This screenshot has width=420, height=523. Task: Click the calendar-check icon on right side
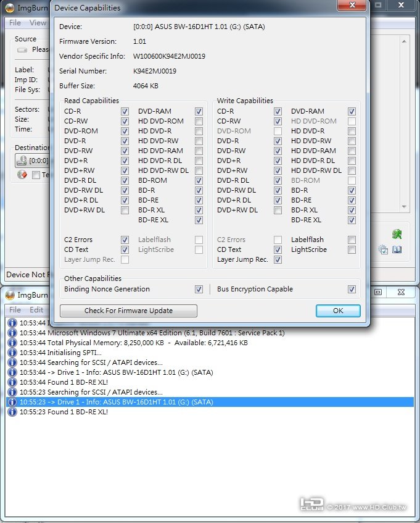coord(383,249)
